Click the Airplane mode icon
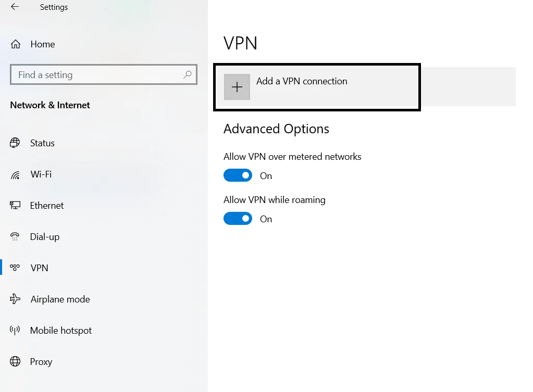533x392 pixels. click(x=15, y=299)
